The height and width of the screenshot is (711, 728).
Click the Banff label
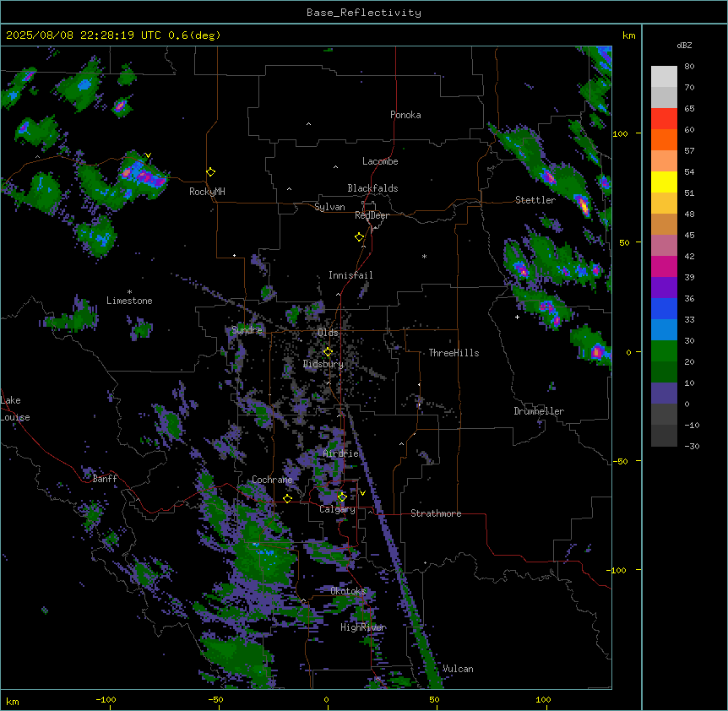pos(105,479)
